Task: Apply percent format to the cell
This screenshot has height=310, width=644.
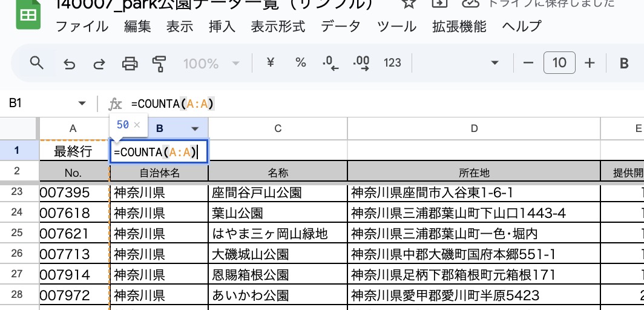Action: point(301,63)
